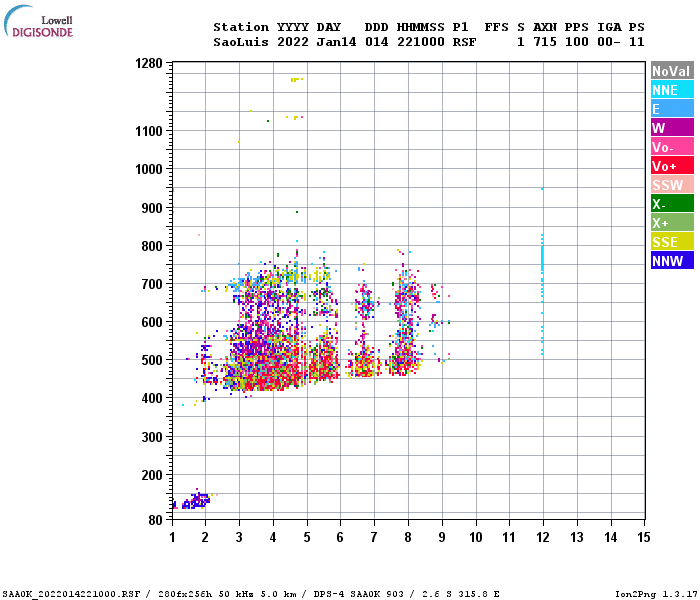700x600 pixels.
Task: Click the frequency axis label 14
Action: coord(610,537)
